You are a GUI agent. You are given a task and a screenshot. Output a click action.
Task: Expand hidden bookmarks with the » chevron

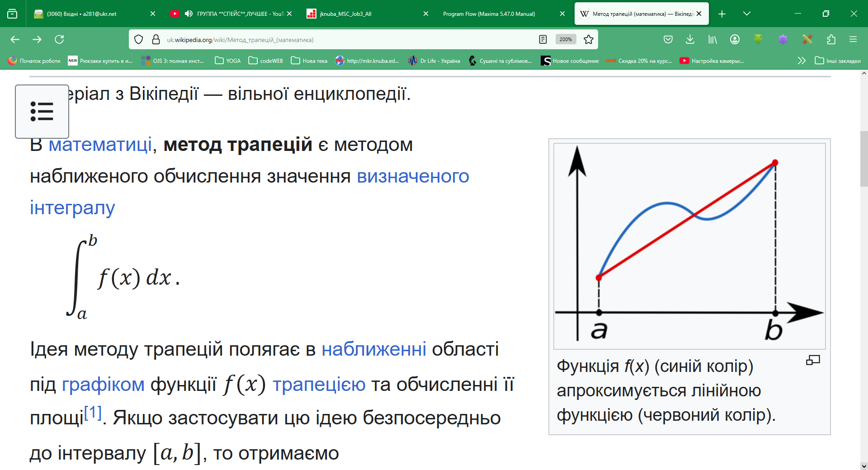[802, 60]
